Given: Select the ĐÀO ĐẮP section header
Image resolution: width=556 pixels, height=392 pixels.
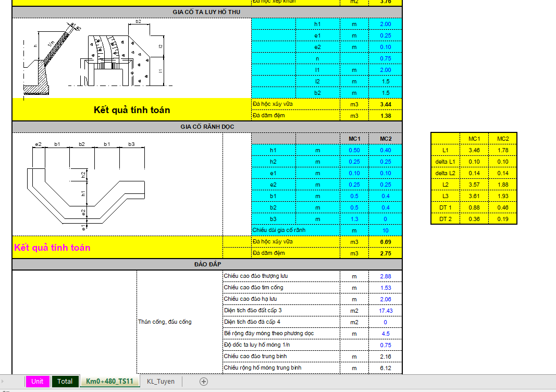Looking at the screenshot, I should pos(207,265).
